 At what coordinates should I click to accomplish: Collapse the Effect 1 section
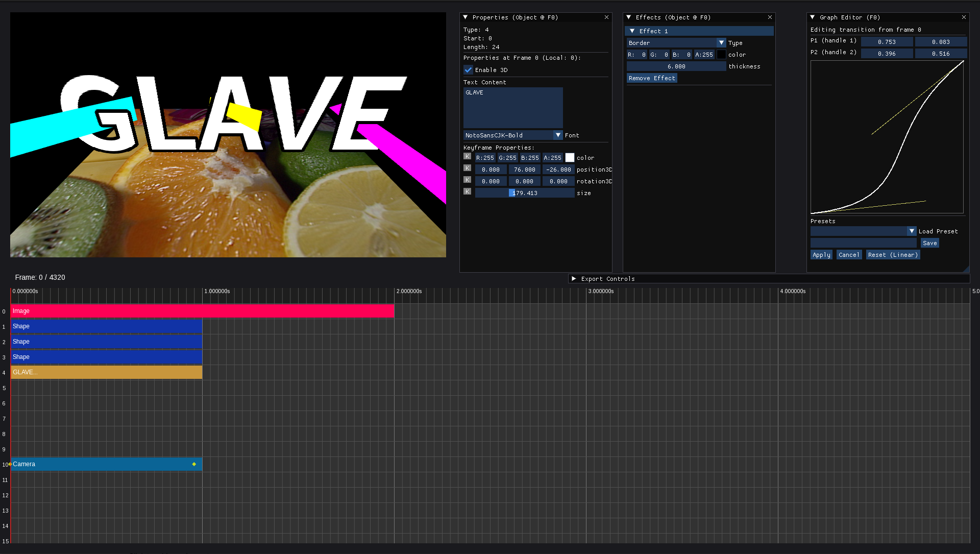click(x=632, y=31)
